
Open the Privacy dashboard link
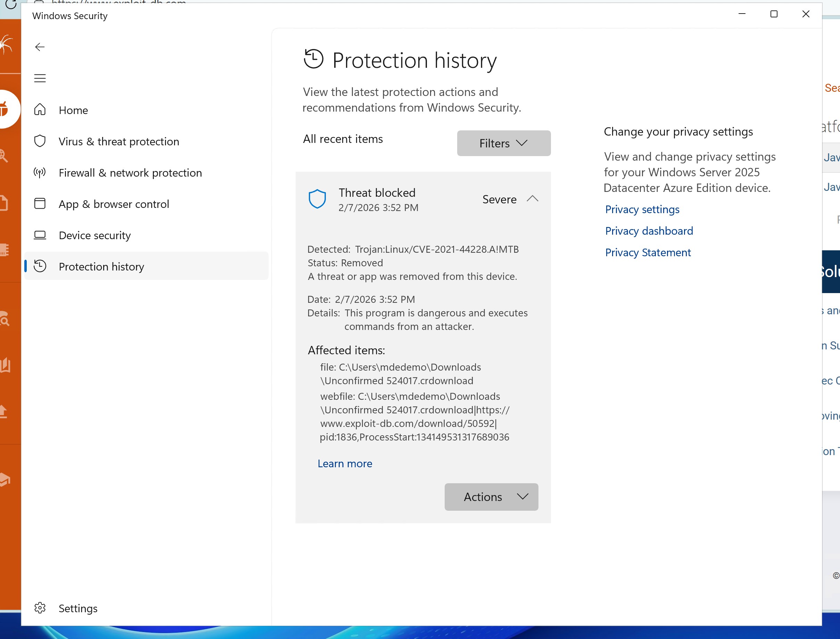pos(649,231)
